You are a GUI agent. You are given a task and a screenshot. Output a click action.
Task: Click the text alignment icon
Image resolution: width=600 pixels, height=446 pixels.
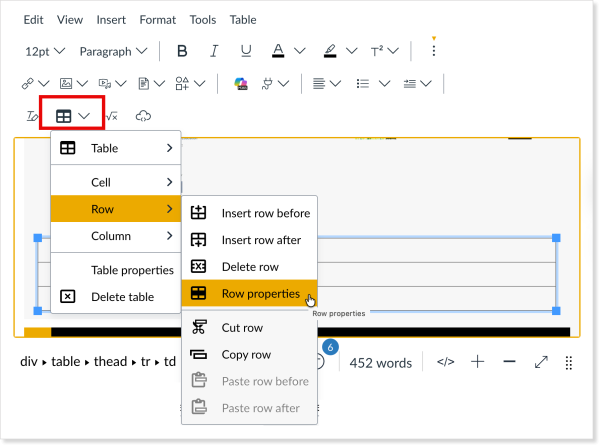(x=319, y=83)
